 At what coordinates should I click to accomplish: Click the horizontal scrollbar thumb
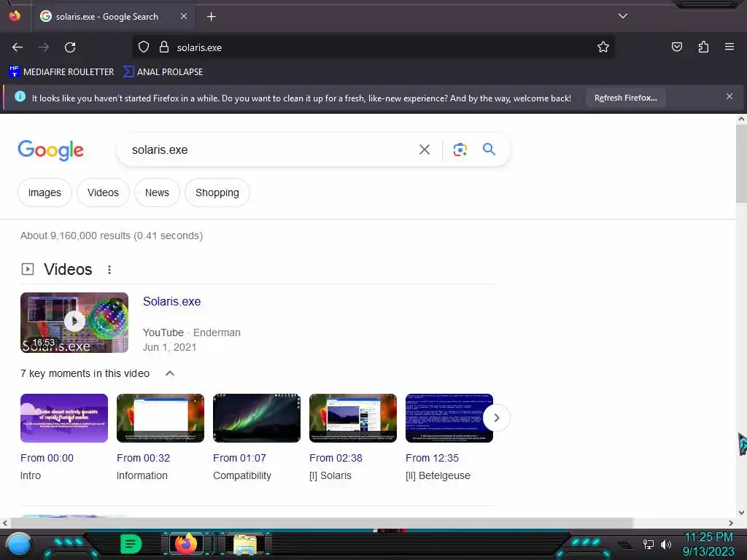322,523
